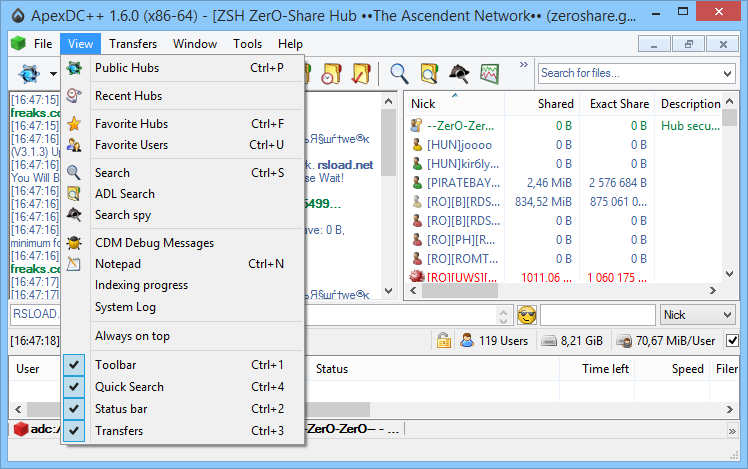Open System Log entry
The image size is (748, 469).
coord(183,307)
